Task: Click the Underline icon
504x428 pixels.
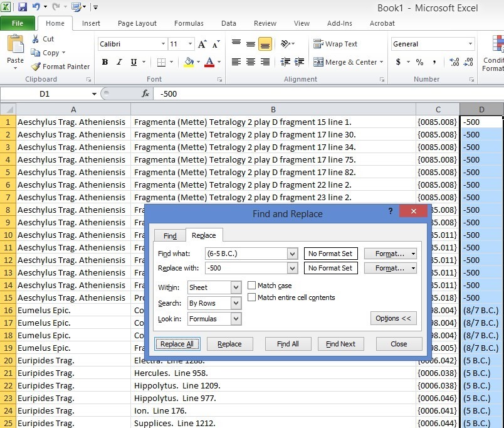Action: coord(134,62)
